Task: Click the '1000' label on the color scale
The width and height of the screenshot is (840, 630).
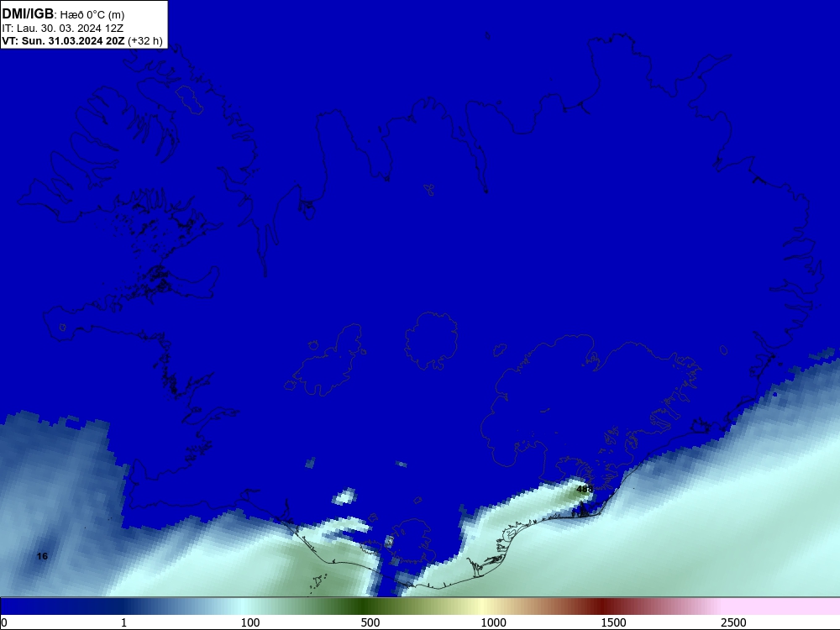Action: pyautogui.click(x=493, y=622)
